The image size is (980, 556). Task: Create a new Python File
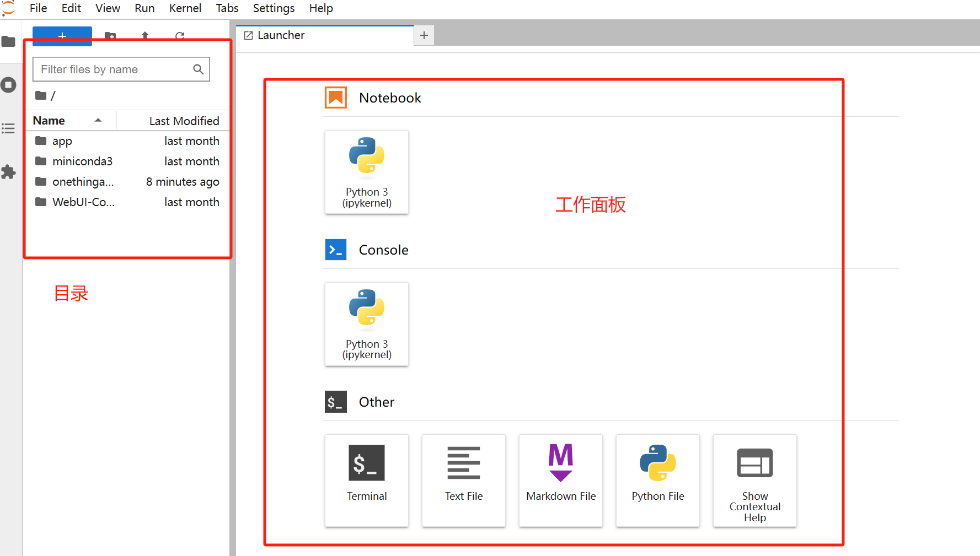(658, 481)
